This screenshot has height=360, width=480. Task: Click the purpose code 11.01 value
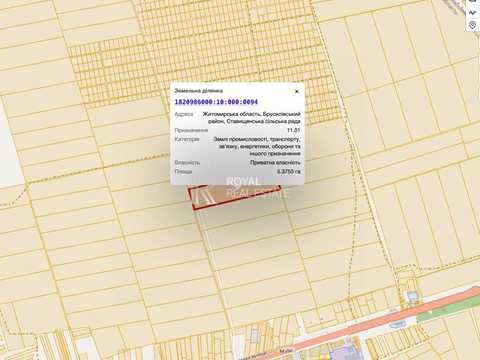294,130
